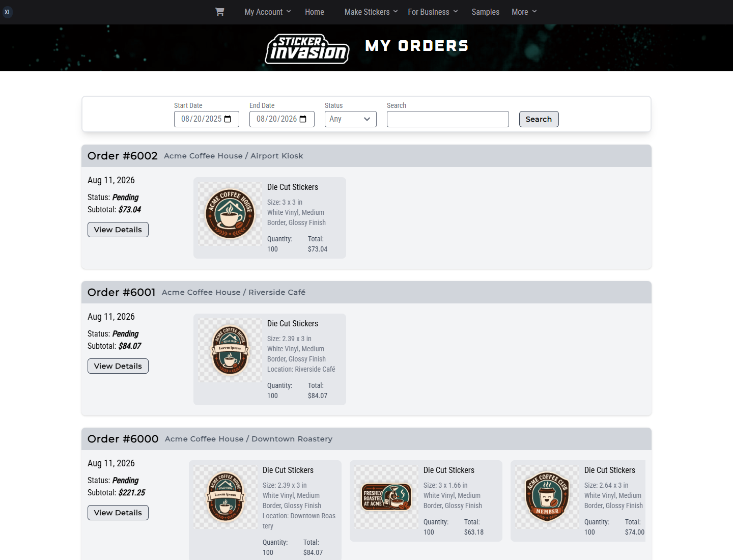View details for Order #6001
The image size is (733, 560).
tap(118, 366)
